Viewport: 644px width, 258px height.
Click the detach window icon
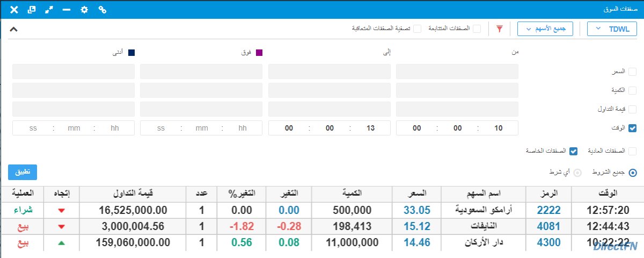coord(32,10)
